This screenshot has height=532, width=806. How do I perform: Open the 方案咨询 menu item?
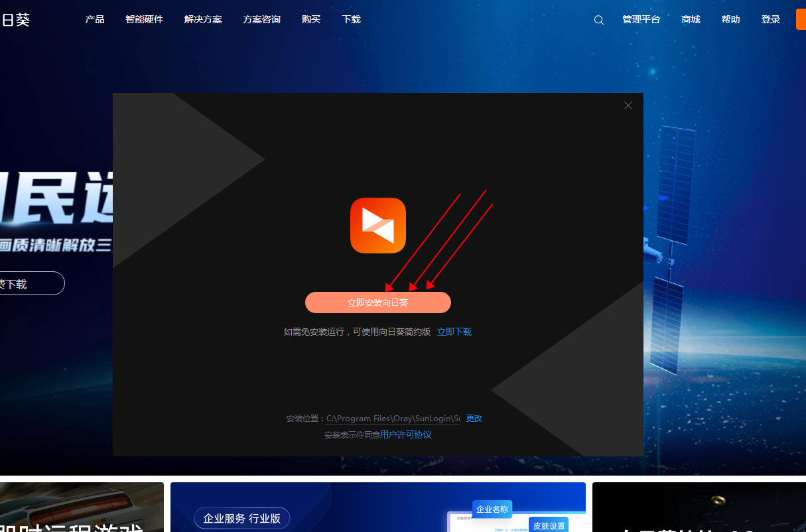pos(261,20)
